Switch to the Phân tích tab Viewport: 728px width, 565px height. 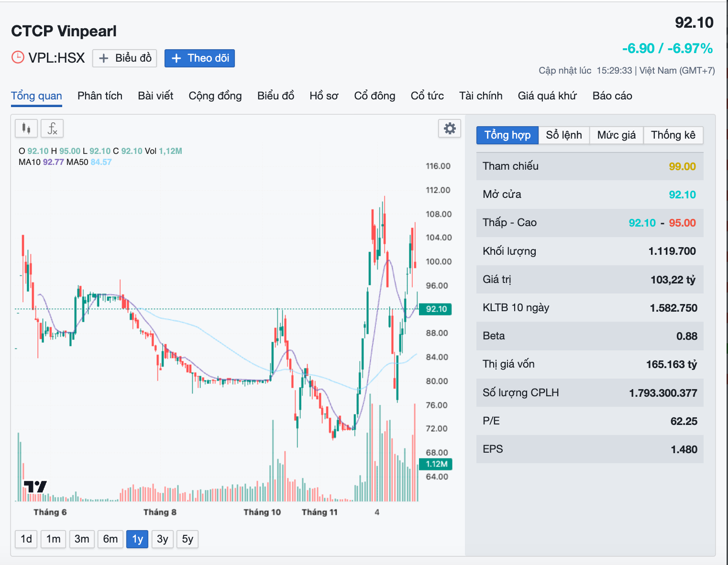[100, 96]
